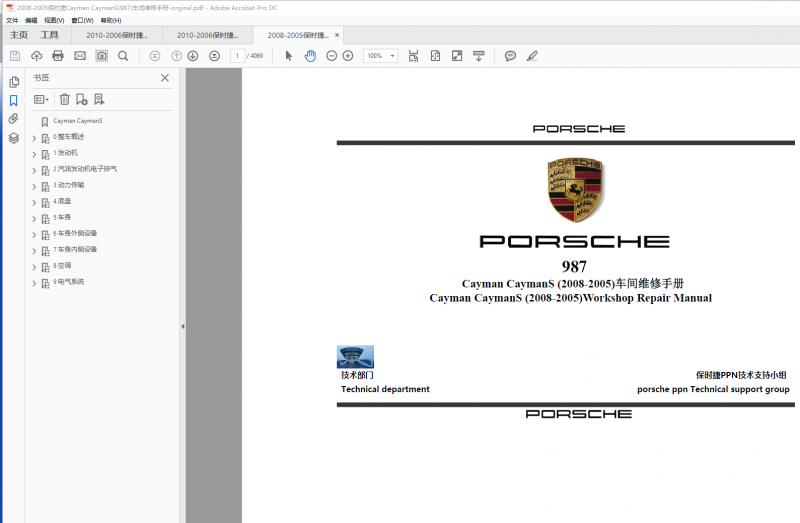This screenshot has height=523, width=800.
Task: Add a new bookmark icon
Action: point(82,99)
